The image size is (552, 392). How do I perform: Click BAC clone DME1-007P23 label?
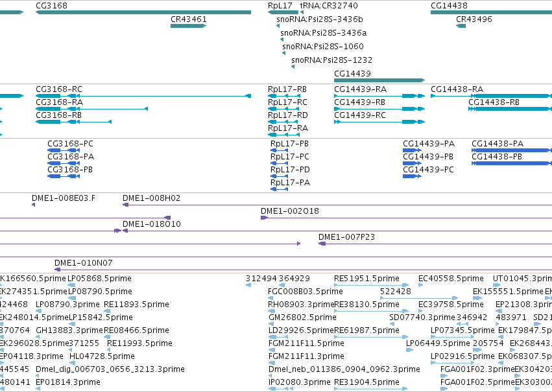pos(346,237)
